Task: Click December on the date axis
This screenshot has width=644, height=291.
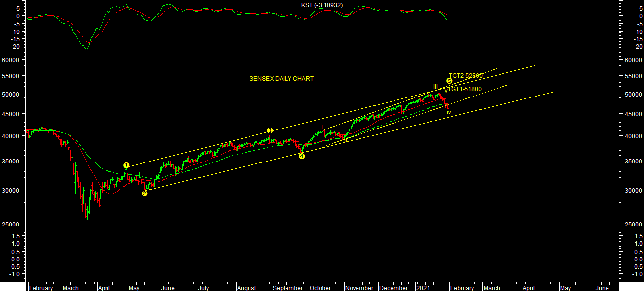Action: click(393, 288)
